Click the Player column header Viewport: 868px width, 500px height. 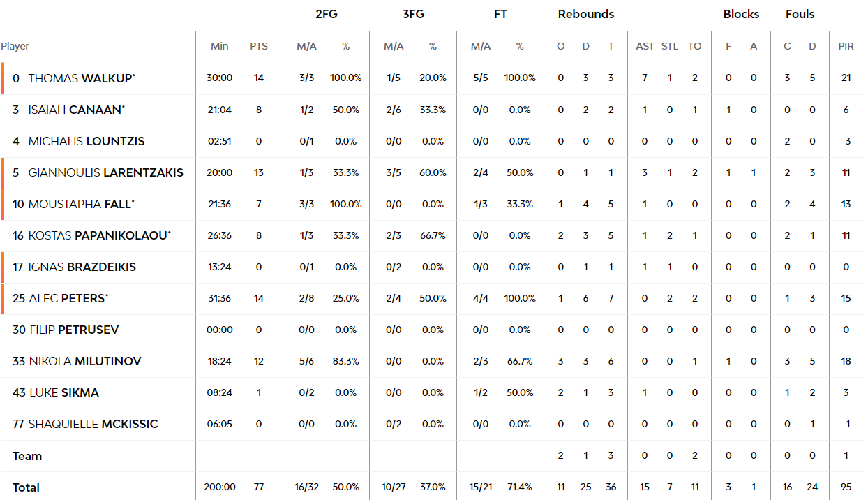tap(15, 46)
